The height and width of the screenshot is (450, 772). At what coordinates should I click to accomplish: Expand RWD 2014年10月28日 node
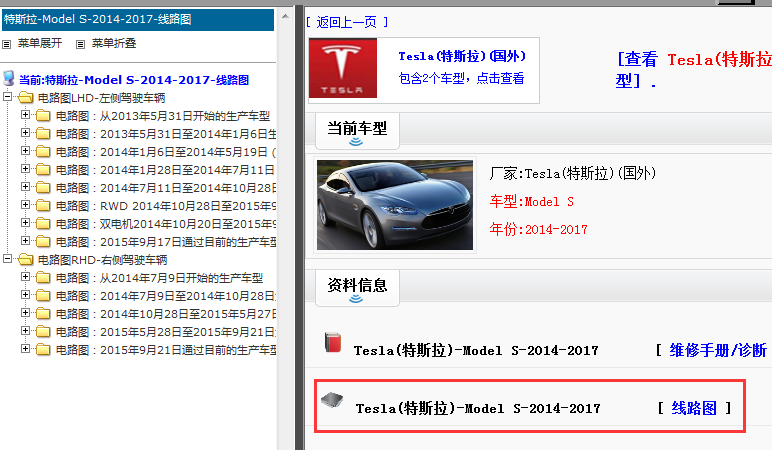tap(25, 205)
